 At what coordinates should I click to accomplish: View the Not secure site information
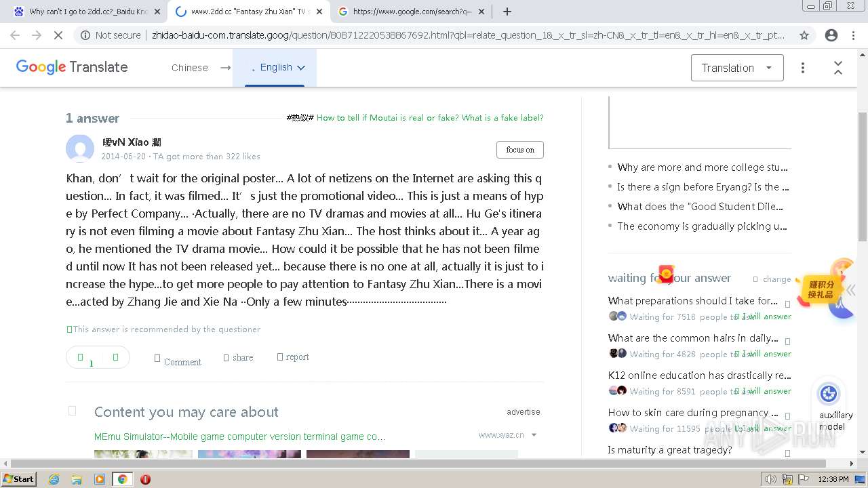click(x=111, y=35)
